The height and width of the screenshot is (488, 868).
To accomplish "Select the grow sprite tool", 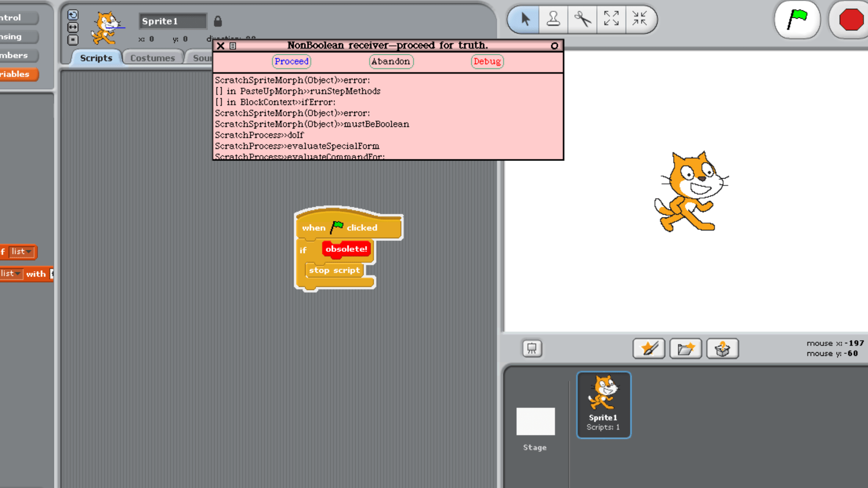I will click(x=611, y=20).
